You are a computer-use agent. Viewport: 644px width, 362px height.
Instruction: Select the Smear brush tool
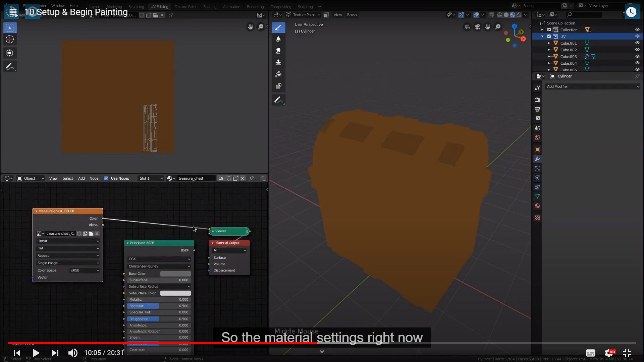point(278,51)
